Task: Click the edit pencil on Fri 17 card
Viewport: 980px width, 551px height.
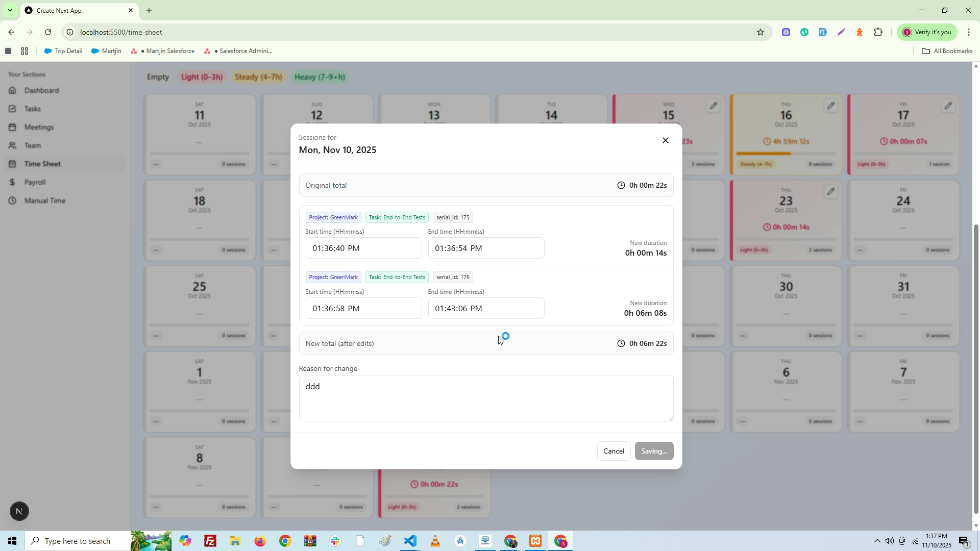Action: [x=948, y=106]
